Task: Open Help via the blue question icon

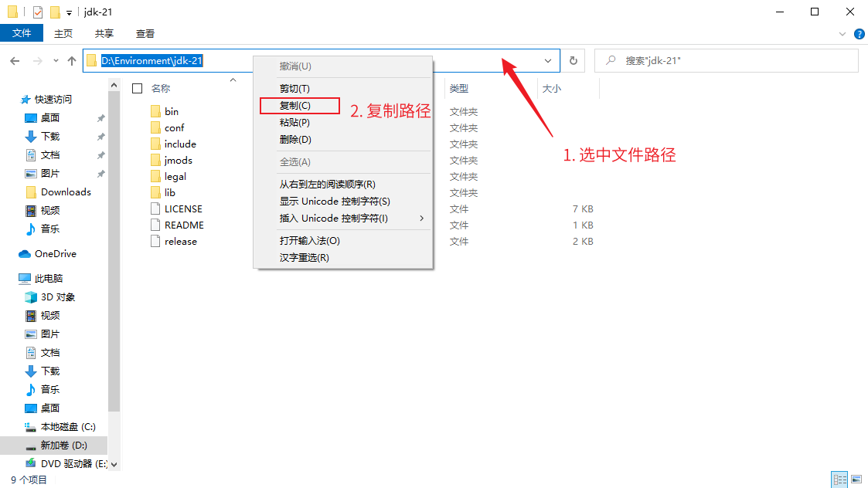Action: coord(859,34)
